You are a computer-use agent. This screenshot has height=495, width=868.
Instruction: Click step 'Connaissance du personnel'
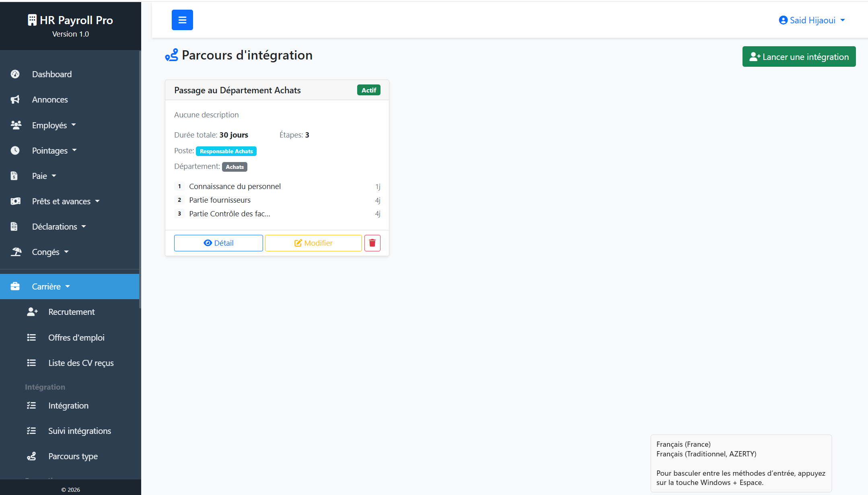[x=235, y=186]
